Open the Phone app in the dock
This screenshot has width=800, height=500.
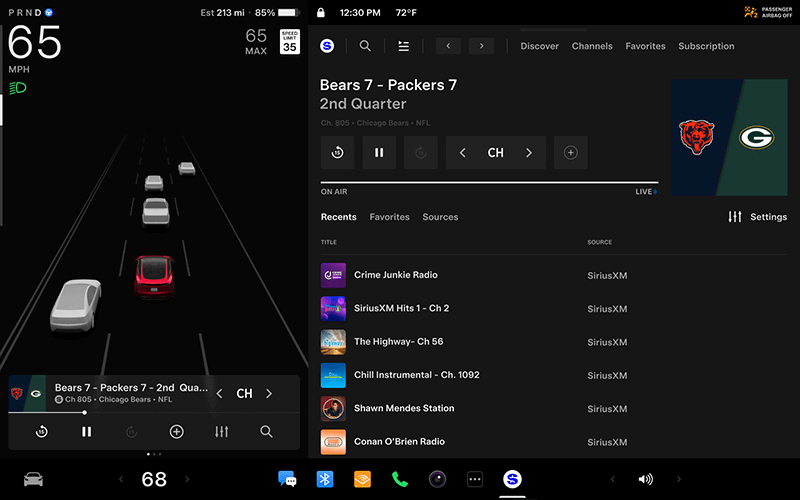coord(400,479)
